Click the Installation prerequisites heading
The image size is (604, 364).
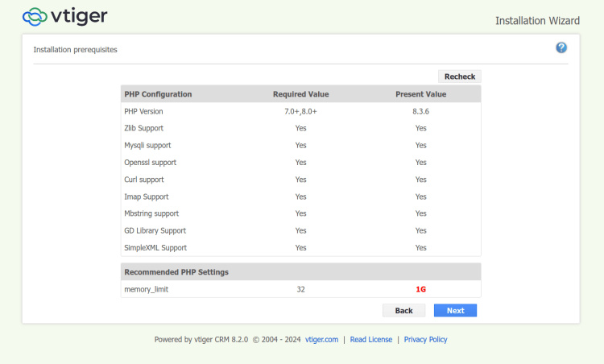click(x=75, y=50)
